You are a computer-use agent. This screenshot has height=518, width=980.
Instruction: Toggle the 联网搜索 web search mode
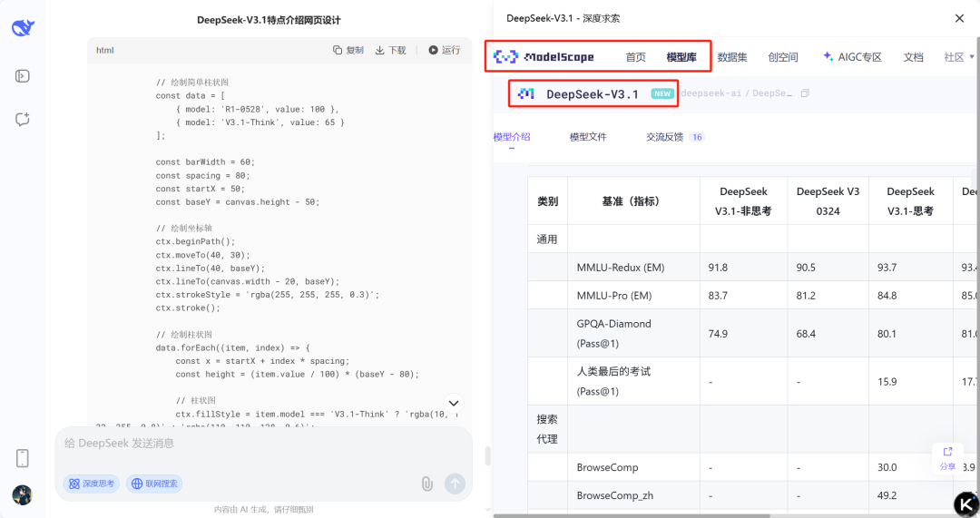point(154,484)
